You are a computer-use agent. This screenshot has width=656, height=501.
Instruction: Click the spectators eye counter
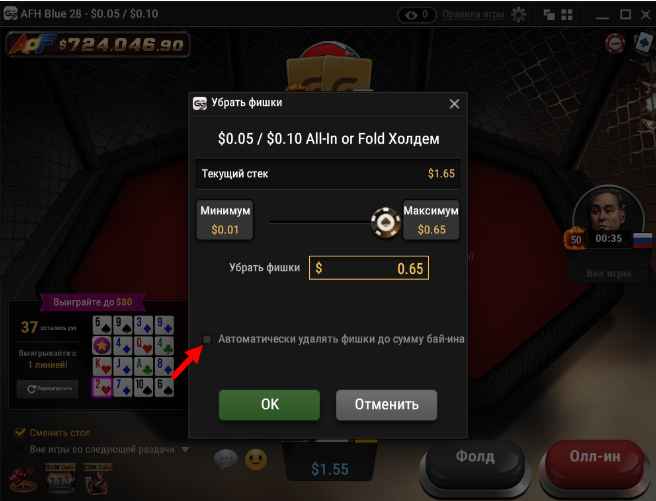pos(417,15)
